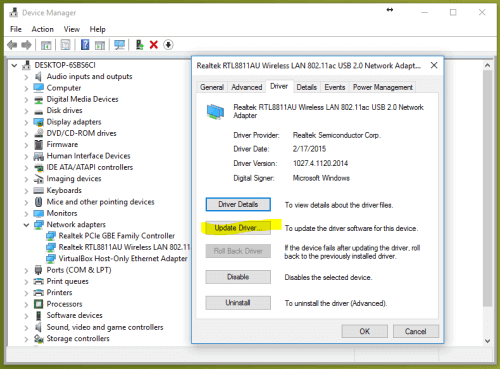Expand the Ports (COM & LPT) node
Image resolution: width=500 pixels, height=369 pixels.
pyautogui.click(x=26, y=270)
